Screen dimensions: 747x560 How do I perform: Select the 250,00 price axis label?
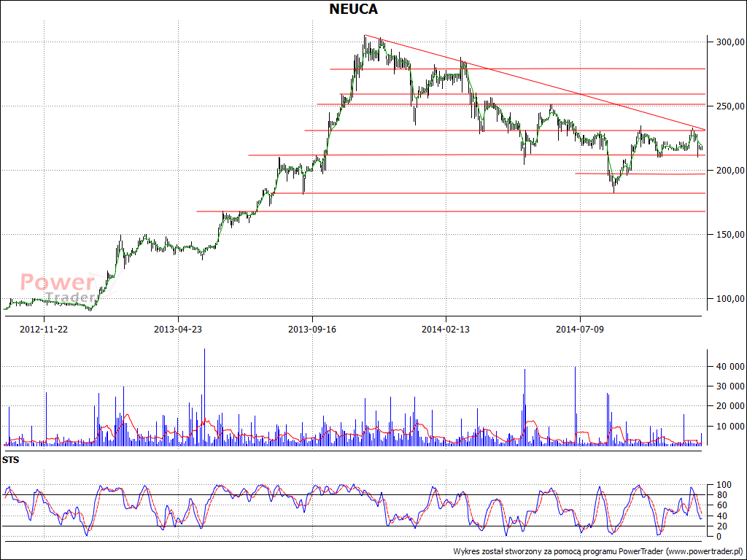tap(731, 106)
